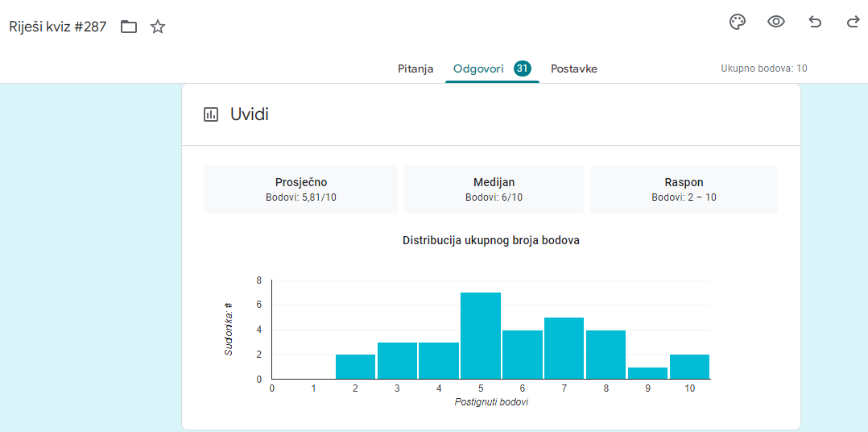Screen dimensions: 868x432
Task: Click the histogram bar for score 10
Action: [x=690, y=367]
